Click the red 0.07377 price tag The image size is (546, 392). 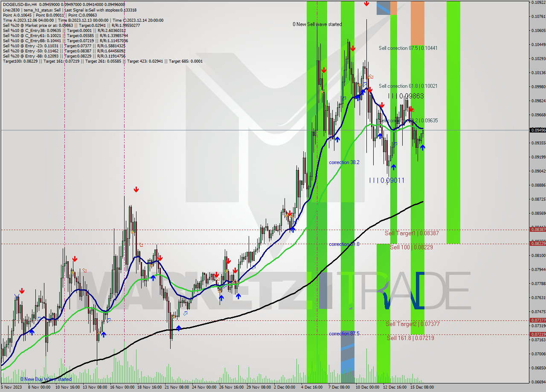[537, 320]
